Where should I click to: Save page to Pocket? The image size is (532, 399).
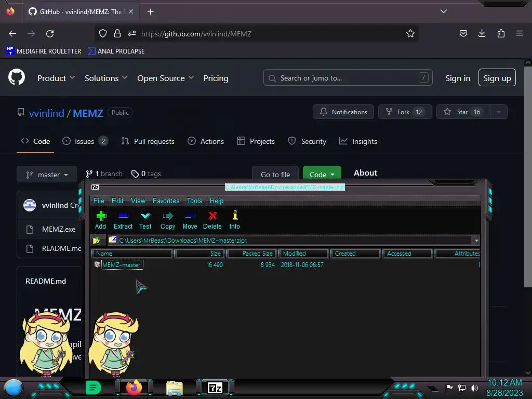[x=463, y=33]
